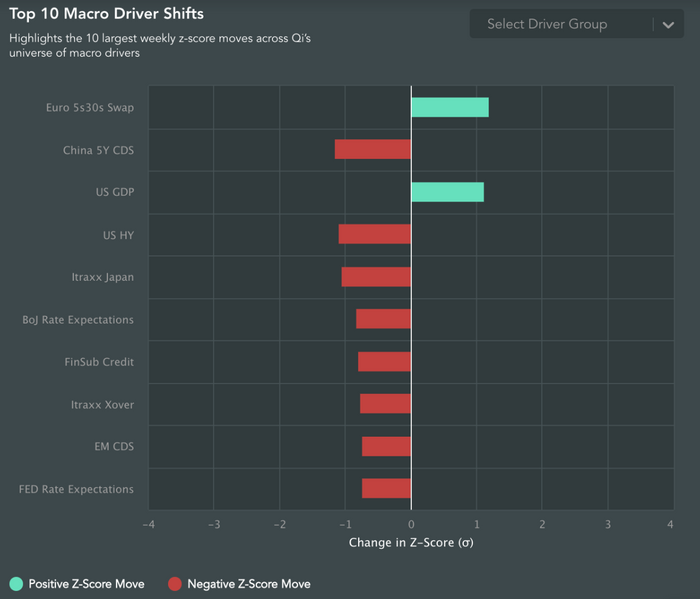Click the FED Rate Expectations axis label
The width and height of the screenshot is (700, 599).
(76, 489)
